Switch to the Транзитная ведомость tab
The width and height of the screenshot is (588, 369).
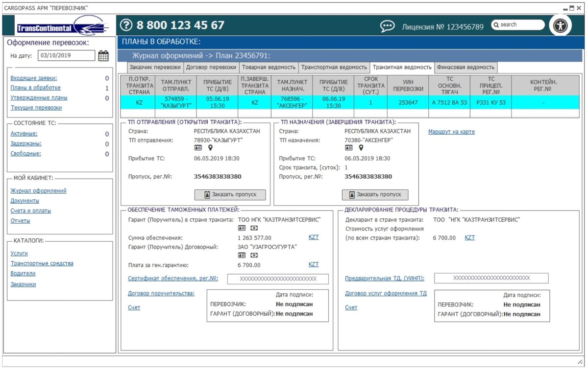click(402, 68)
